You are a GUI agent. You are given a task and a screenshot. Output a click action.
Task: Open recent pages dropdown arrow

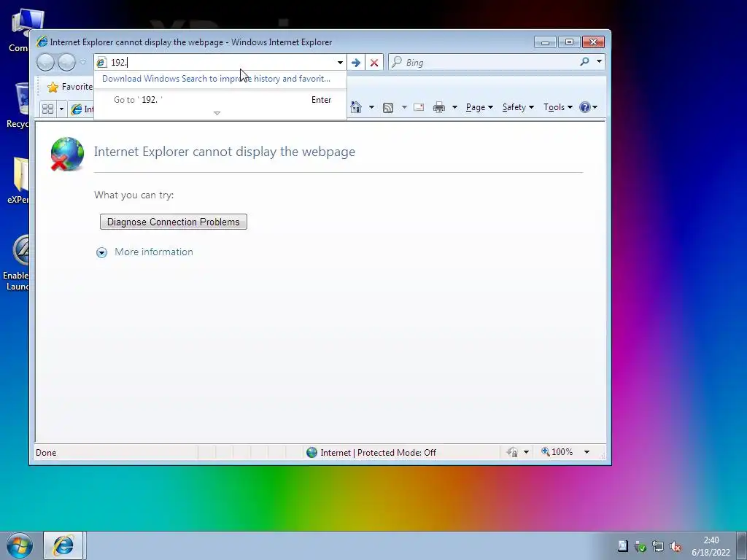point(83,63)
